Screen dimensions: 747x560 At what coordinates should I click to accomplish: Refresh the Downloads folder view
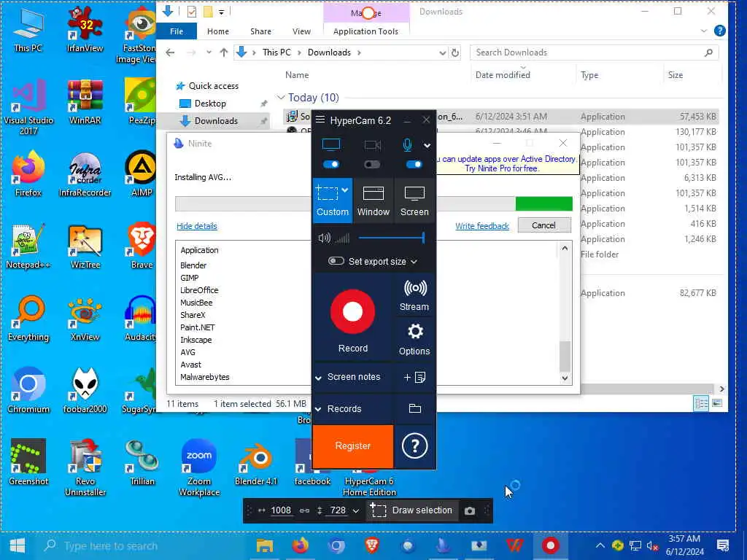455,52
